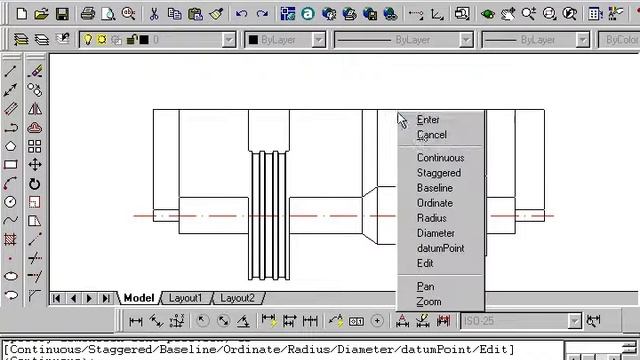Viewport: 640px width, 360px height.
Task: Create a new drawing file
Action: [22, 14]
